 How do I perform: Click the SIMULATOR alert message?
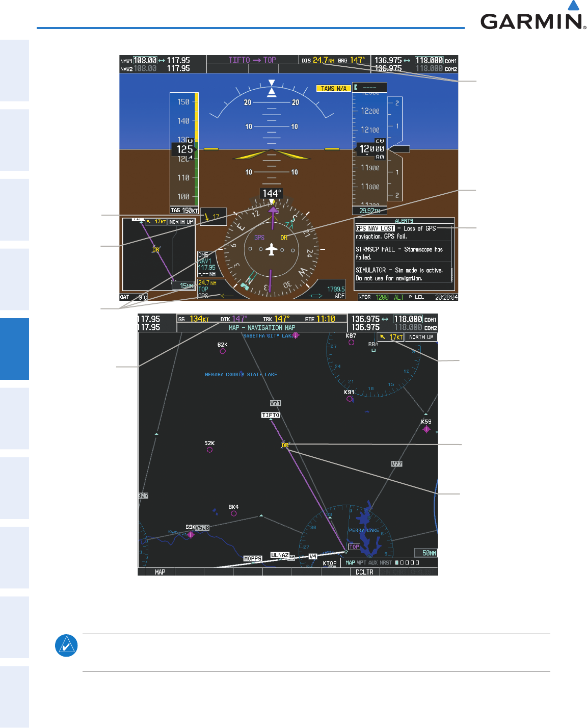(399, 274)
